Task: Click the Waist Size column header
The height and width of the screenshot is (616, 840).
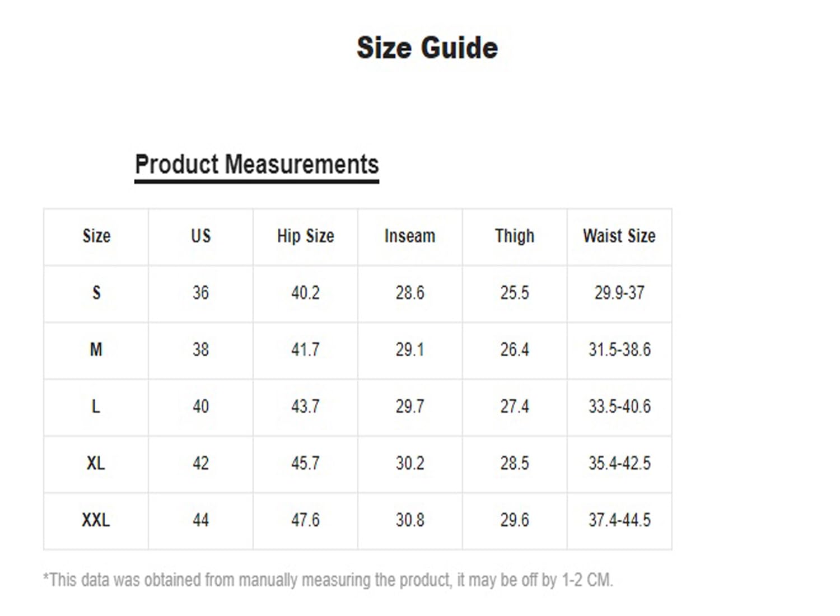Action: pos(619,236)
